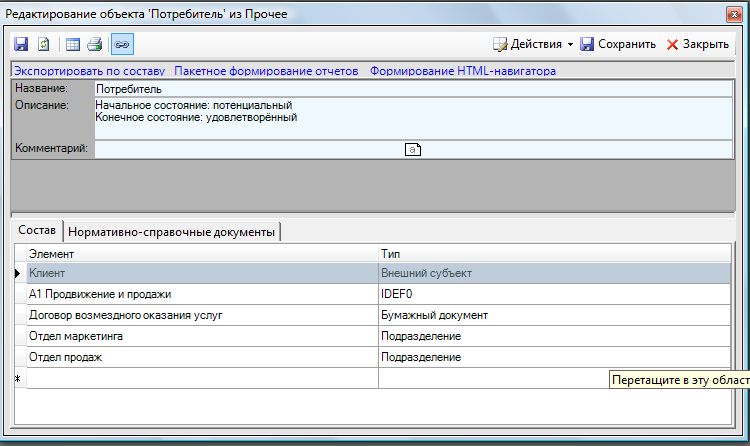
Task: Click the refresh document icon
Action: tap(44, 44)
